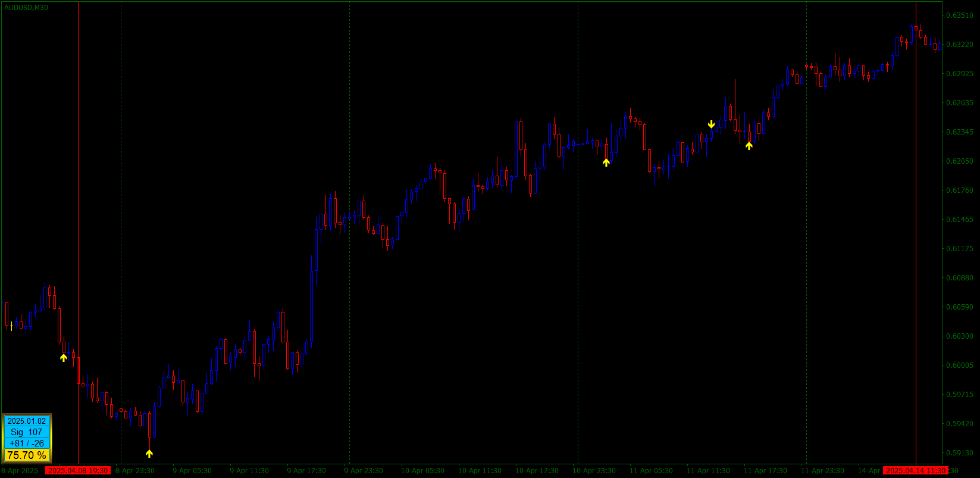980x478 pixels.
Task: Select the red 2025.04.14 11:30 time marker
Action: [x=915, y=471]
